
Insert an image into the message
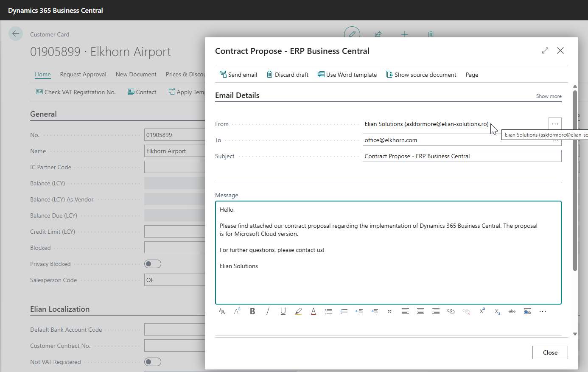527,311
